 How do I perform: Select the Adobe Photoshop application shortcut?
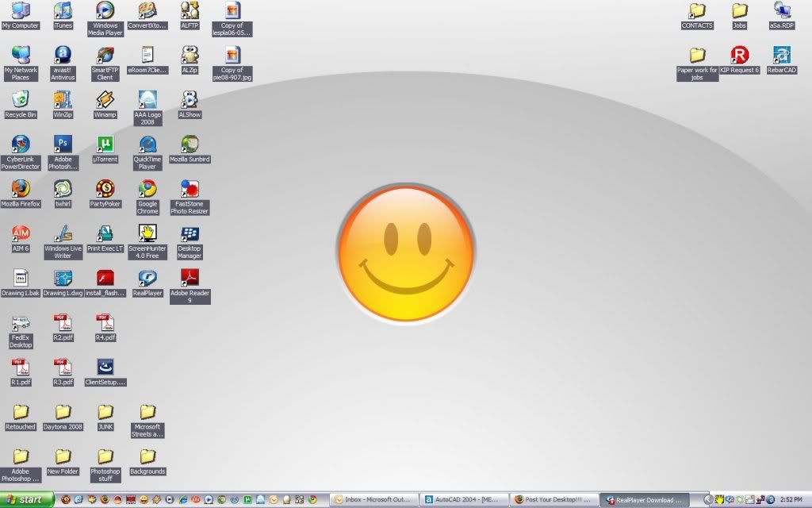[63, 153]
